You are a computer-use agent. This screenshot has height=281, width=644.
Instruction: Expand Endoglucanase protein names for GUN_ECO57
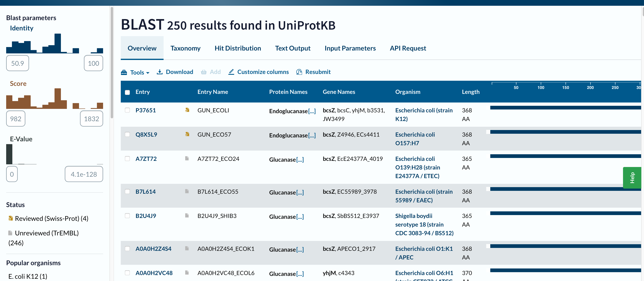pyautogui.click(x=312, y=135)
